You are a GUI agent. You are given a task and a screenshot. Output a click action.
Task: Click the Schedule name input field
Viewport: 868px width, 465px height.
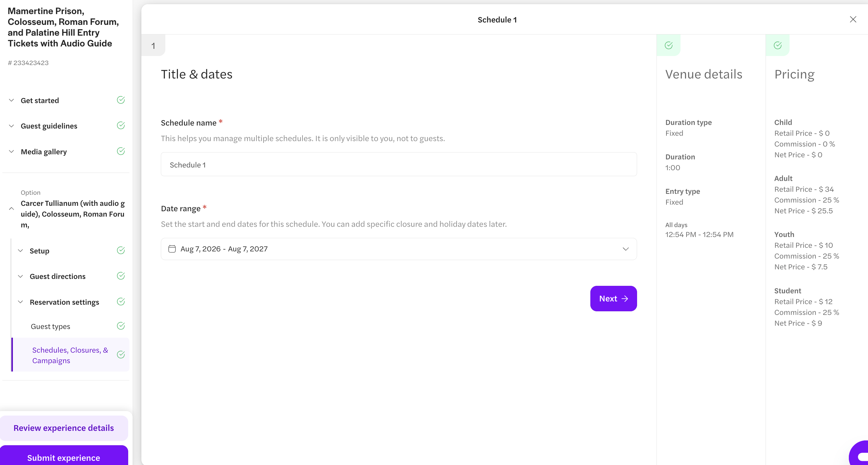pyautogui.click(x=399, y=164)
